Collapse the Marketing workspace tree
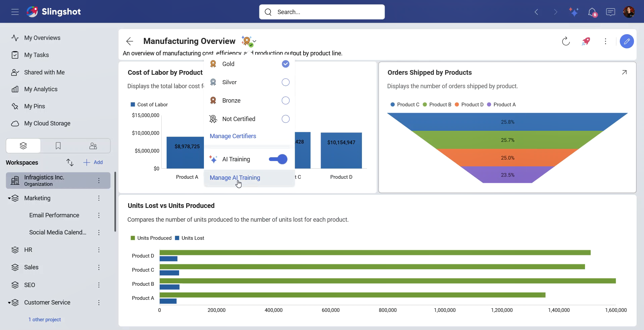The image size is (644, 330). tap(9, 199)
